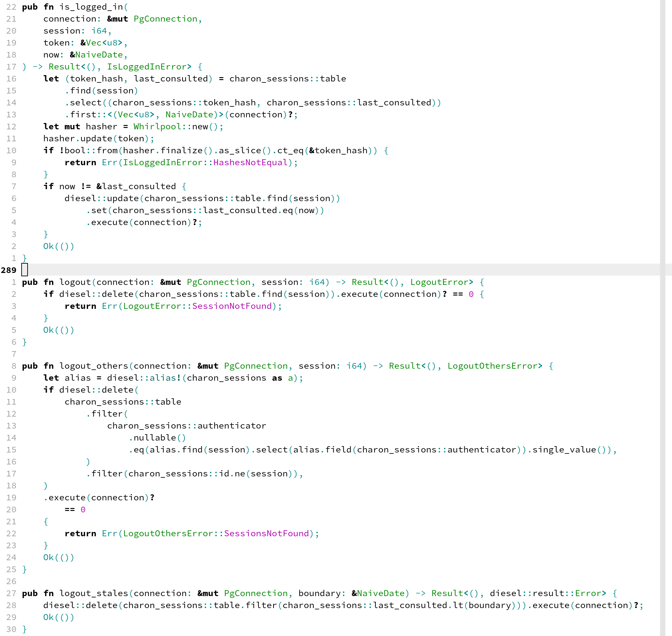
Task: Click .filter(charon_sessions::id.ne(session)) line
Action: 194,474
